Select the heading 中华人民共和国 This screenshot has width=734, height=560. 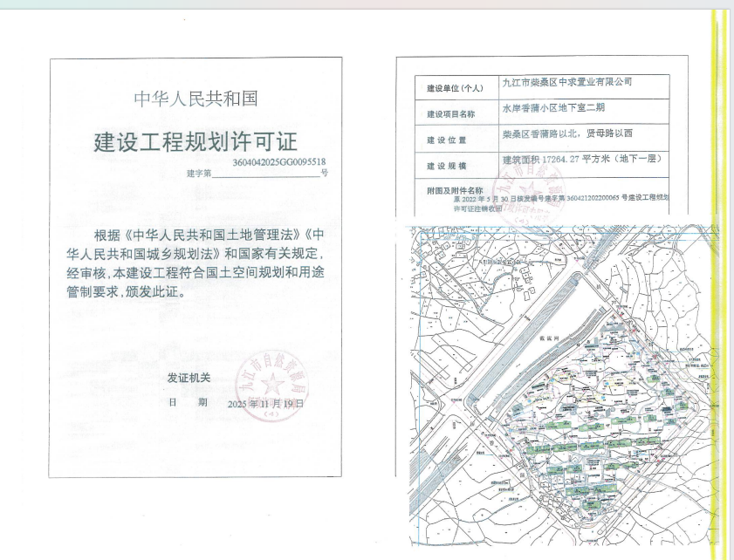coord(196,99)
